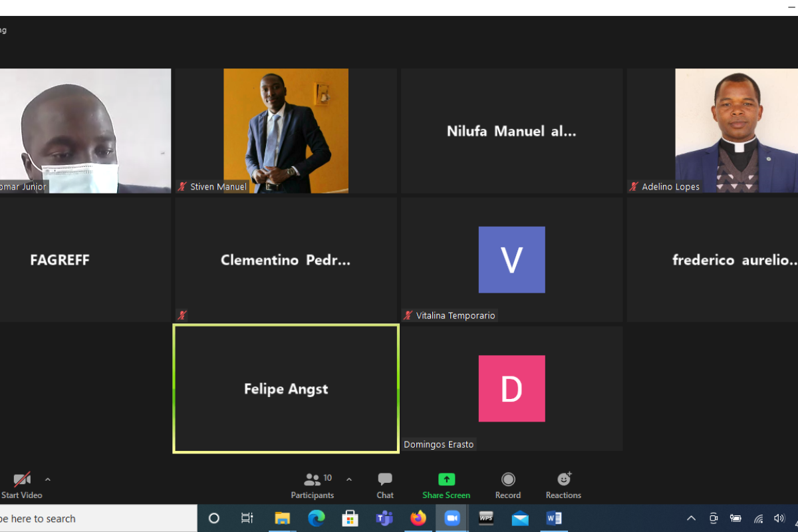Viewport: 798px width, 532px height.
Task: Open Microsoft Teams from the taskbar
Action: 384,518
